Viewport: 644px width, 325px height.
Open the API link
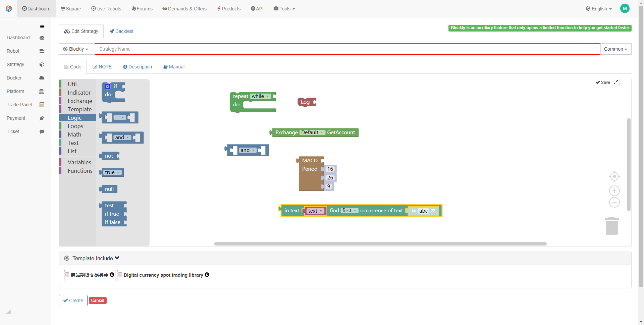coord(257,9)
